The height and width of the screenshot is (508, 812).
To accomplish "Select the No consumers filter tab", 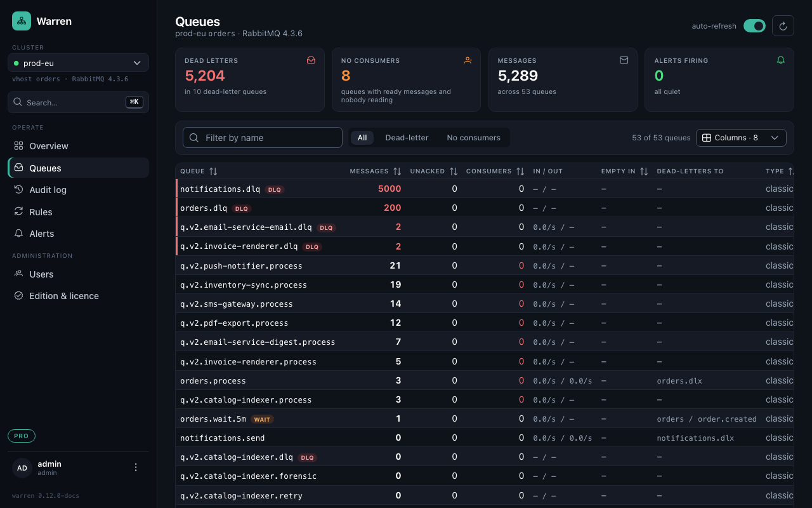I will coord(473,138).
